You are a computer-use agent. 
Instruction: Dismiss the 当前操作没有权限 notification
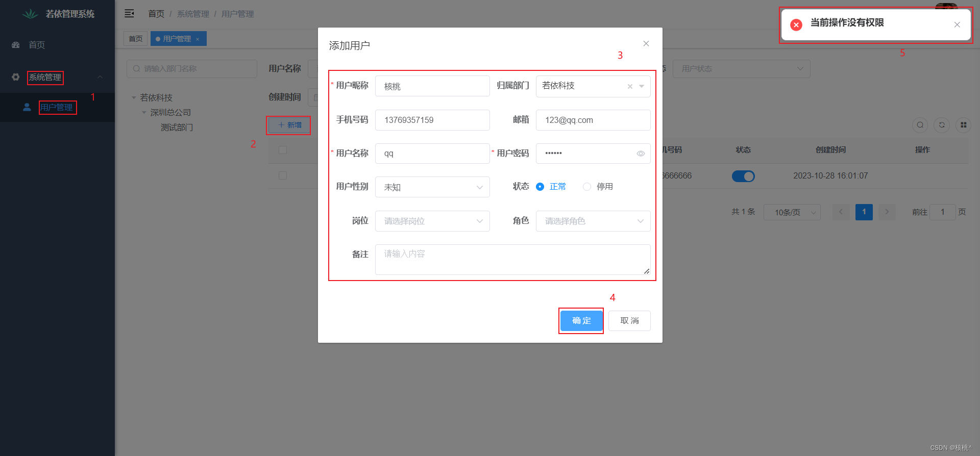pos(957,24)
